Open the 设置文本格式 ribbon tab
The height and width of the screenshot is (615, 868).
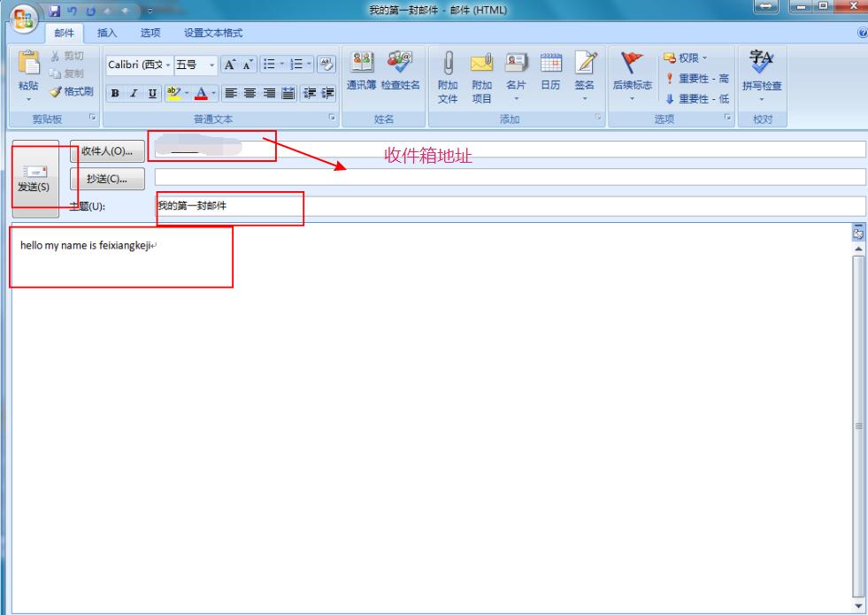click(x=213, y=33)
